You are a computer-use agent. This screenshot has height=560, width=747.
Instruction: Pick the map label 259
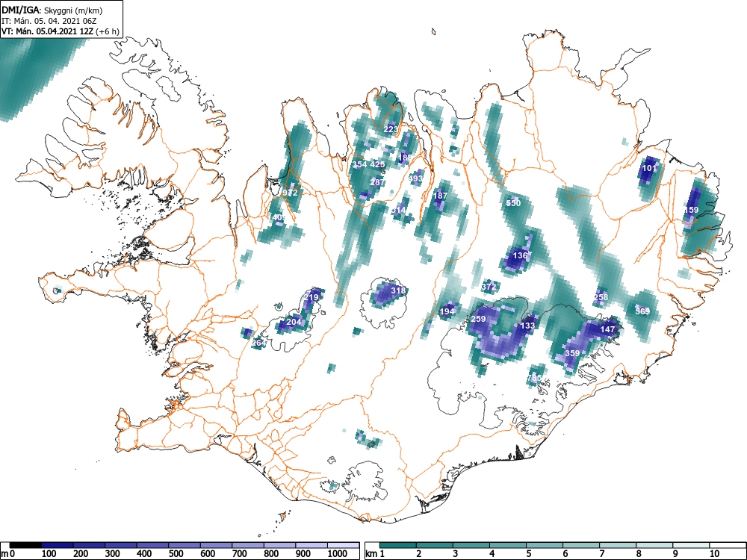[x=478, y=319]
